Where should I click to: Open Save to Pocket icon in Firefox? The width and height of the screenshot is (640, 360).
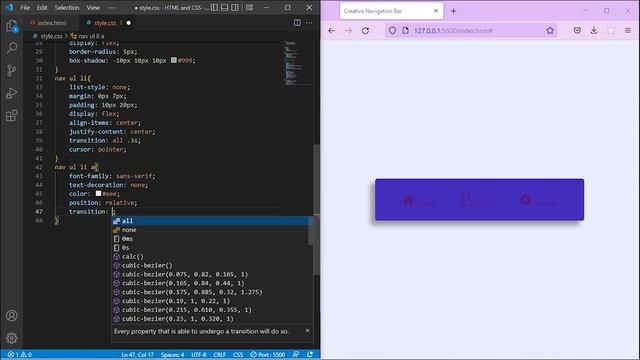click(577, 31)
